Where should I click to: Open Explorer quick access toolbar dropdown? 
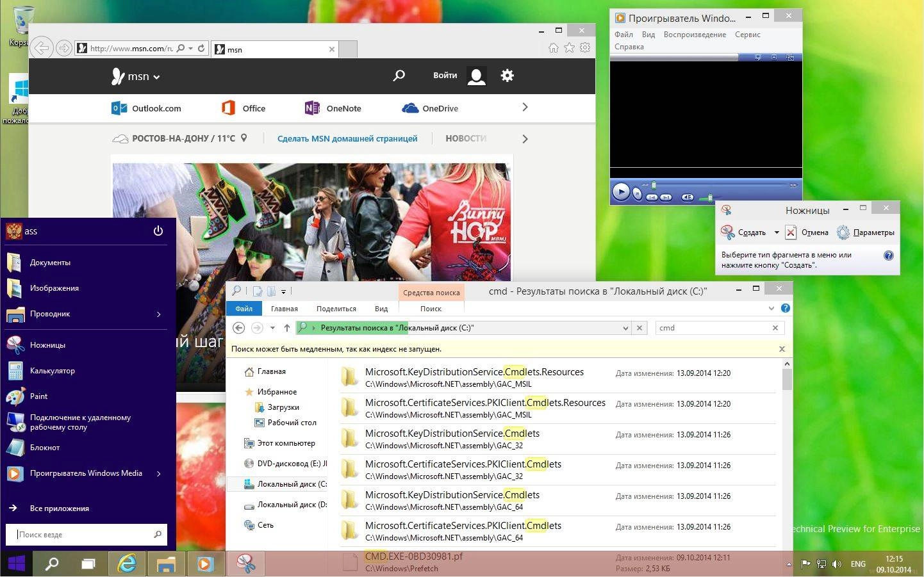click(283, 291)
